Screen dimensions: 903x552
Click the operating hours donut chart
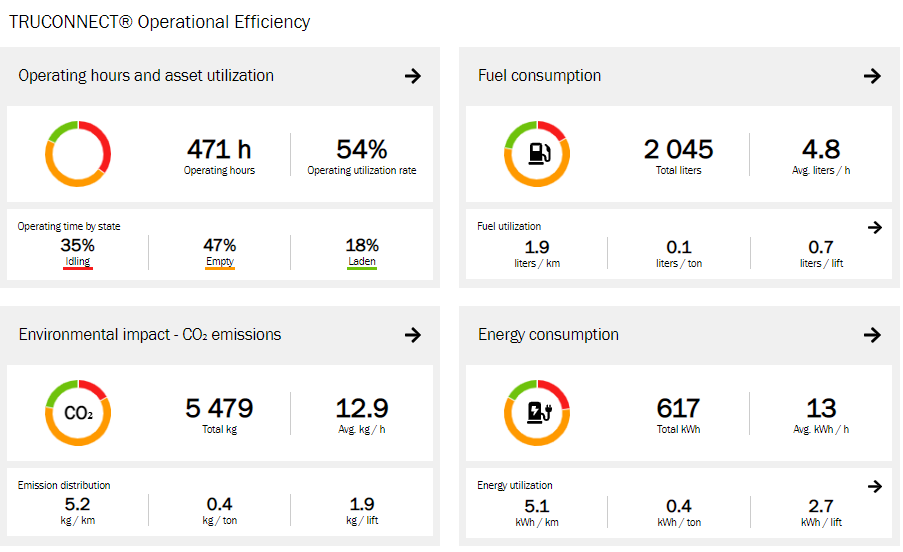[x=78, y=154]
